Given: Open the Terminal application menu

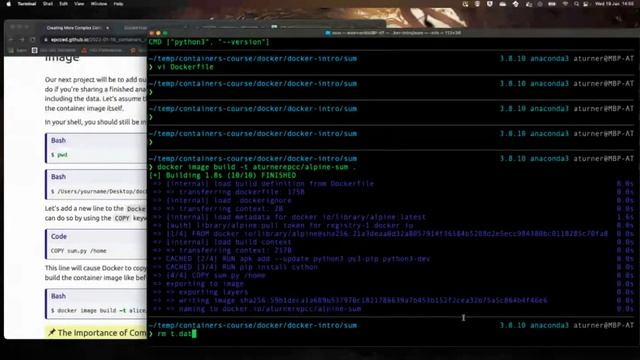Looking at the screenshot, I should click(27, 4).
